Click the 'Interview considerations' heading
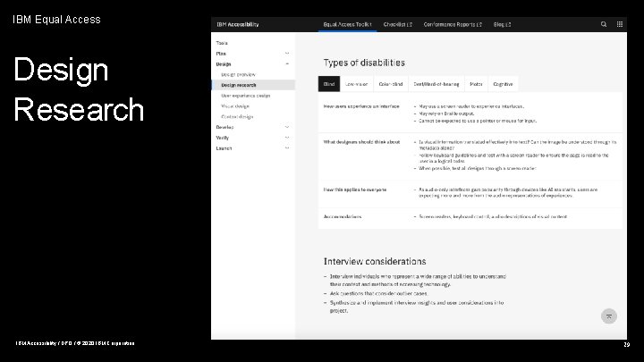Image resolution: width=644 pixels, height=362 pixels. click(375, 261)
